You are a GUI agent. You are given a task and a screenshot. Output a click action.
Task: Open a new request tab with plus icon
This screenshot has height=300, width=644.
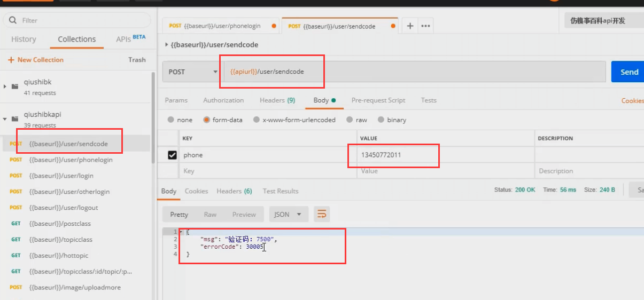coord(410,26)
